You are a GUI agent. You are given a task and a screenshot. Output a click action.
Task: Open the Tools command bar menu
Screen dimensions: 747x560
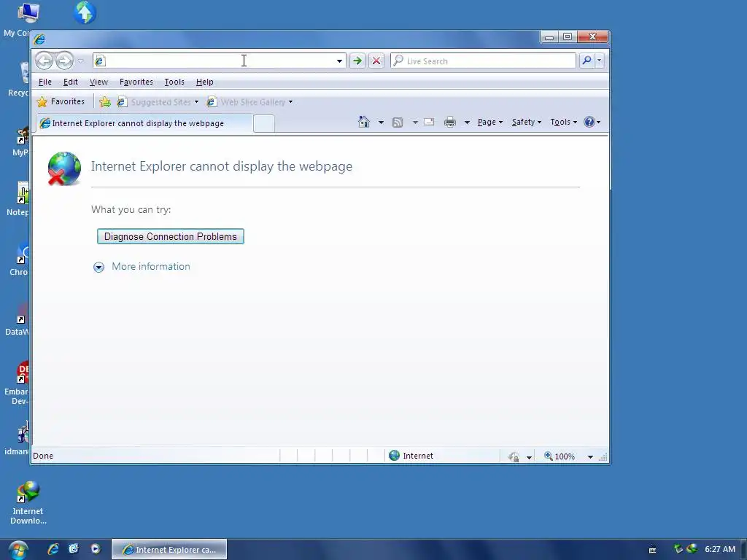coord(564,122)
